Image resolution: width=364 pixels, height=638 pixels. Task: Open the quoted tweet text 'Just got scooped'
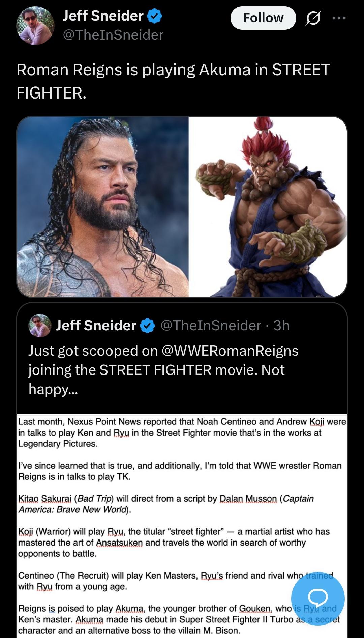tap(163, 370)
